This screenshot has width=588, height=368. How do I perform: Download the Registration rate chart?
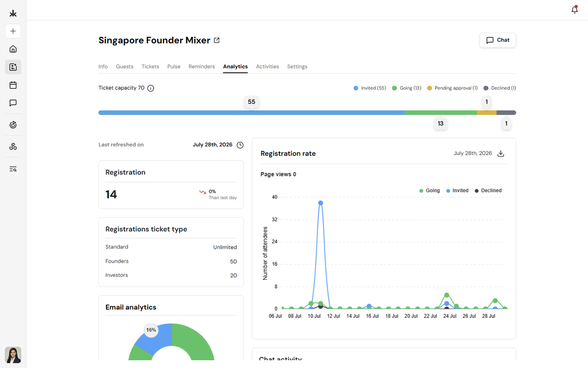pyautogui.click(x=501, y=154)
